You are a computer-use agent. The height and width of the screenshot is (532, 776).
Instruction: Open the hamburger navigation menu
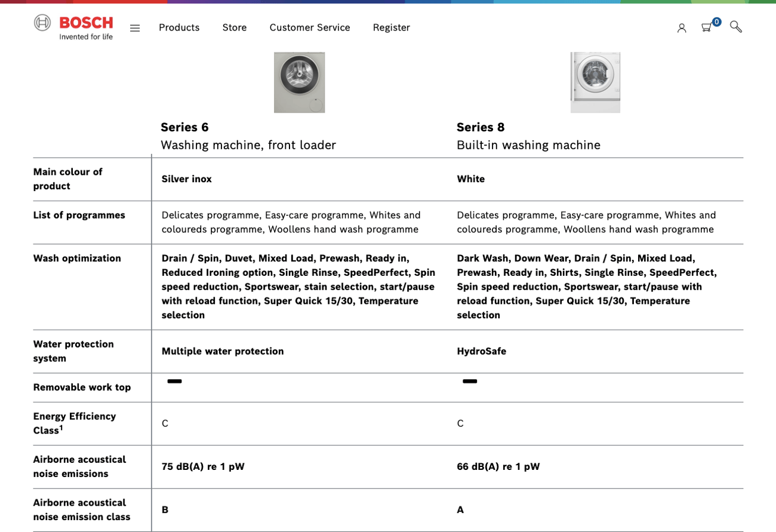coord(135,27)
